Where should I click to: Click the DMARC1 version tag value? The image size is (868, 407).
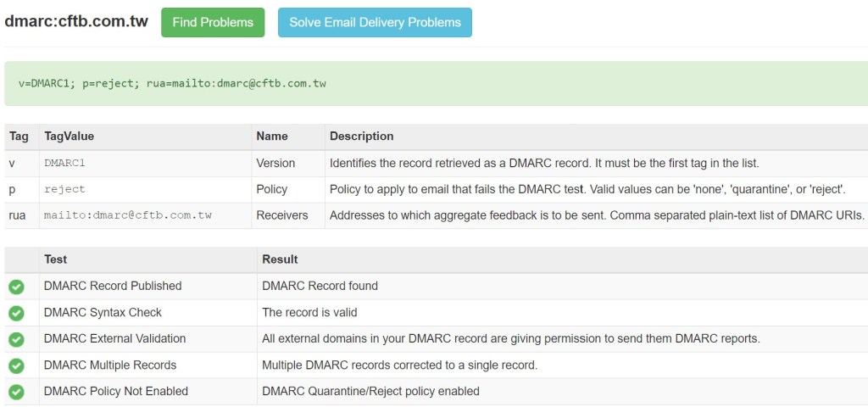64,163
